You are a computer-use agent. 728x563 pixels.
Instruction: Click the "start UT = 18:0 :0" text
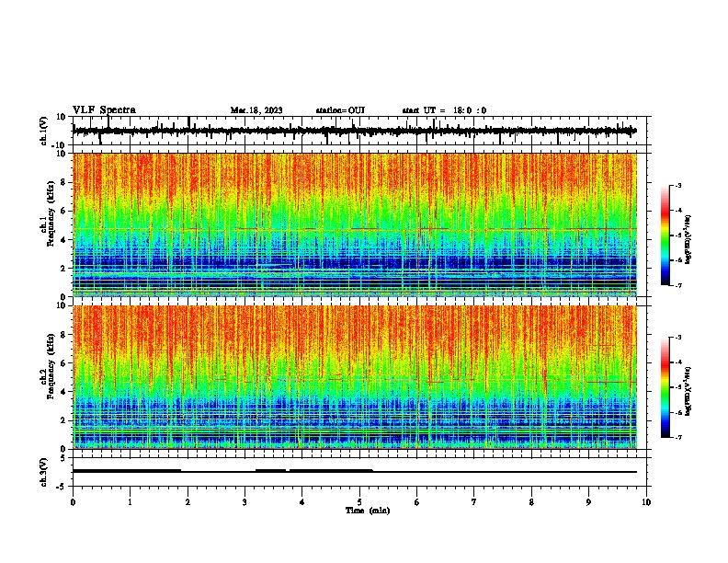[x=444, y=110]
